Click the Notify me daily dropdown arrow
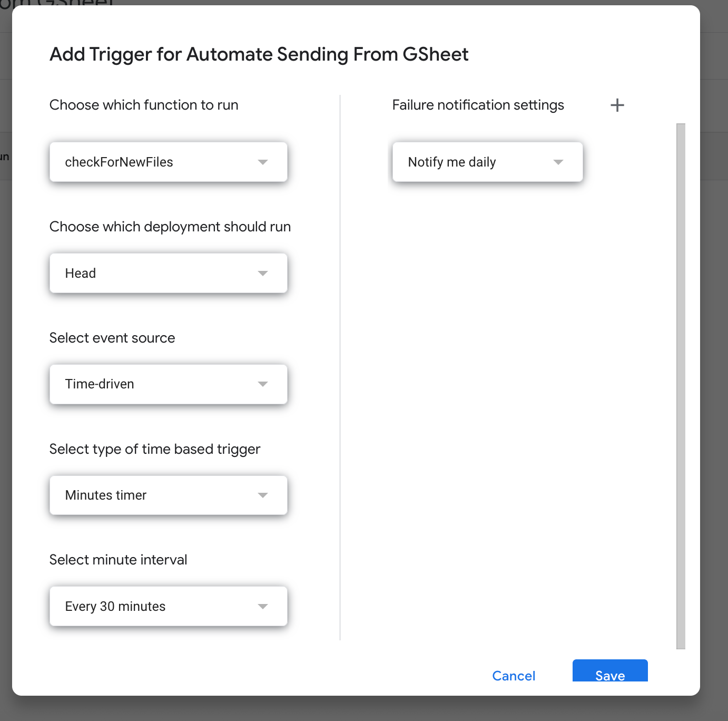The width and height of the screenshot is (728, 721). coord(558,162)
